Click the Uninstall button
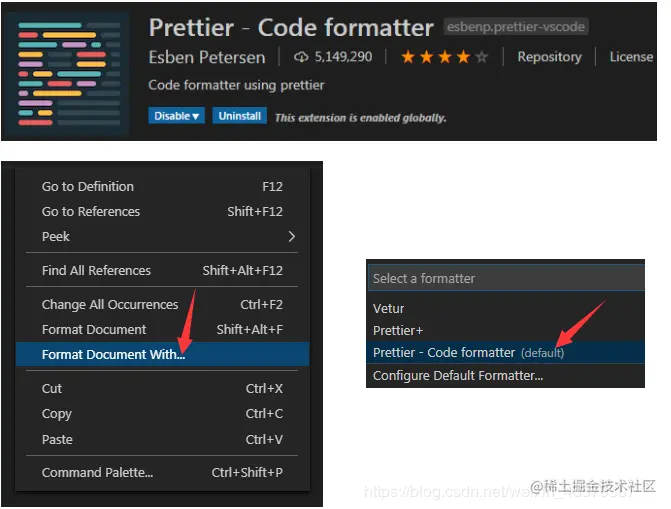 click(240, 116)
